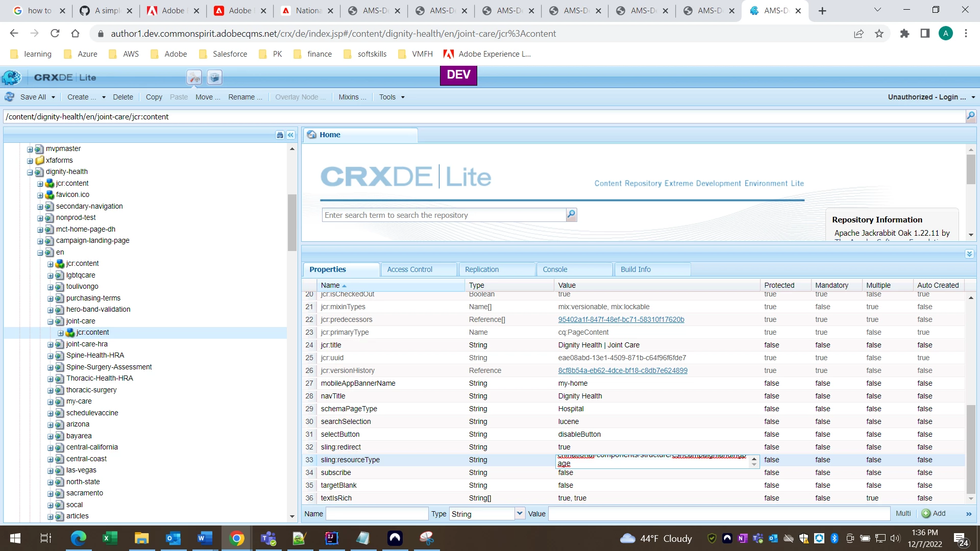980x551 pixels.
Task: Open the tools wrench icon in CRXDE header
Action: click(x=194, y=78)
